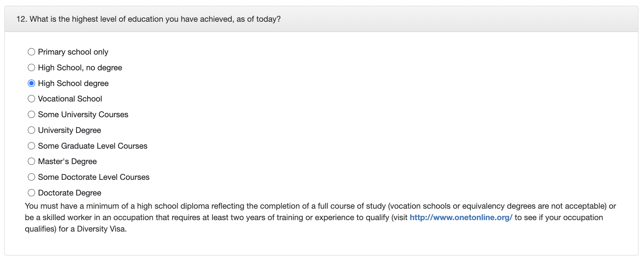The image size is (644, 259).
Task: Choose the "Doctorate Degree" radio option
Action: click(31, 193)
